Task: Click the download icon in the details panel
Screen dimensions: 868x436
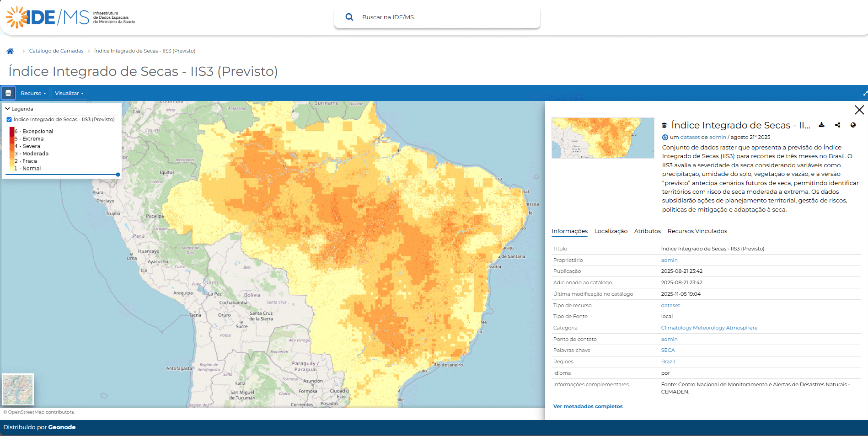Action: pos(821,125)
